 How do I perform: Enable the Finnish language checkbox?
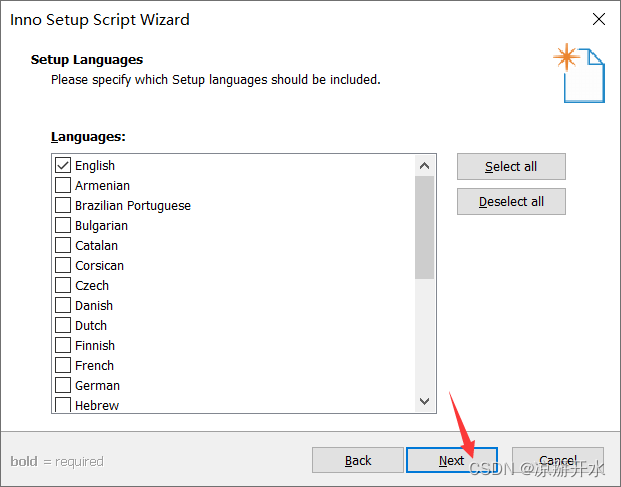point(63,345)
